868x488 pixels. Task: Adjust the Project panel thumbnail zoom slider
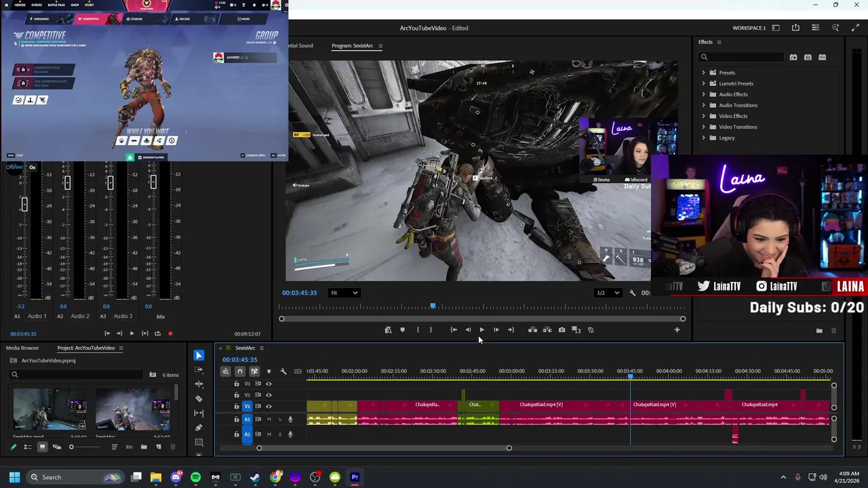click(x=71, y=447)
